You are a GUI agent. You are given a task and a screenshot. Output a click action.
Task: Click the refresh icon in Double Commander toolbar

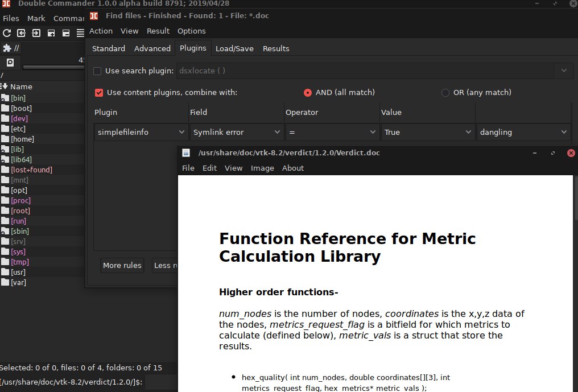[x=7, y=33]
